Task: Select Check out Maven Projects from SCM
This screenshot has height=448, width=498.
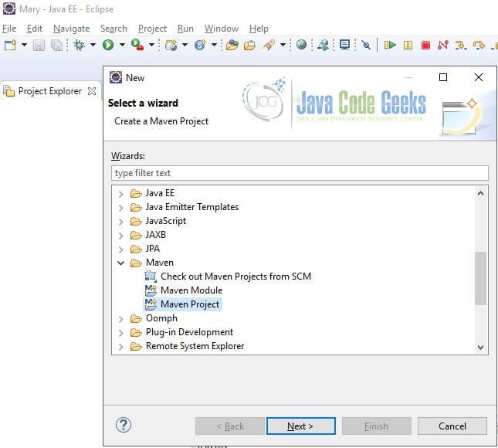Action: coord(236,277)
